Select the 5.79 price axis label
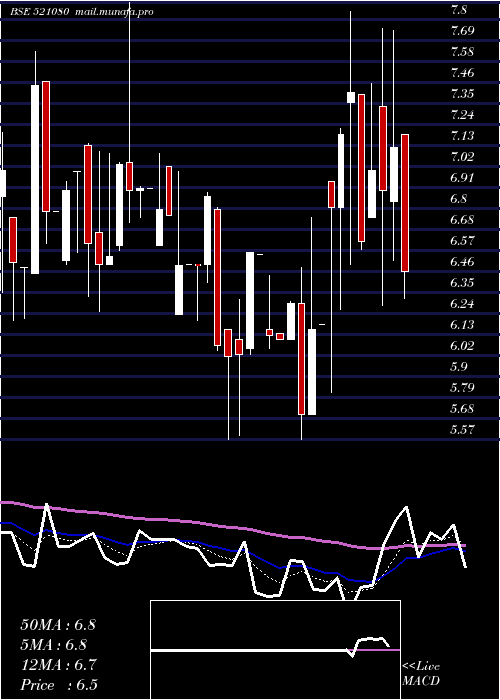This screenshot has height=700, width=500. pyautogui.click(x=462, y=387)
